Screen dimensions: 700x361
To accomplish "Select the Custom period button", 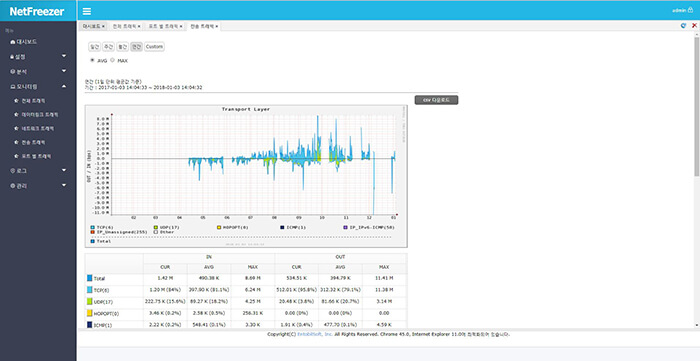I will pyautogui.click(x=154, y=46).
